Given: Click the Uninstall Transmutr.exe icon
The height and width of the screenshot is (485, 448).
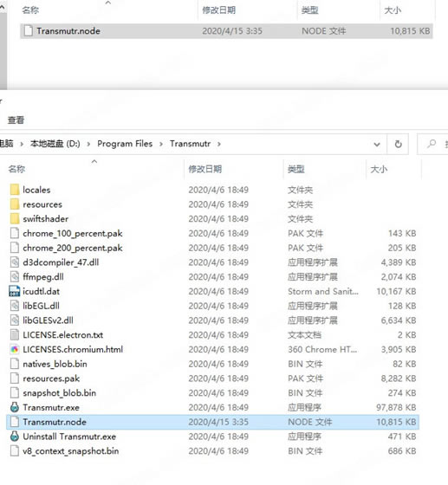Looking at the screenshot, I should 15,436.
